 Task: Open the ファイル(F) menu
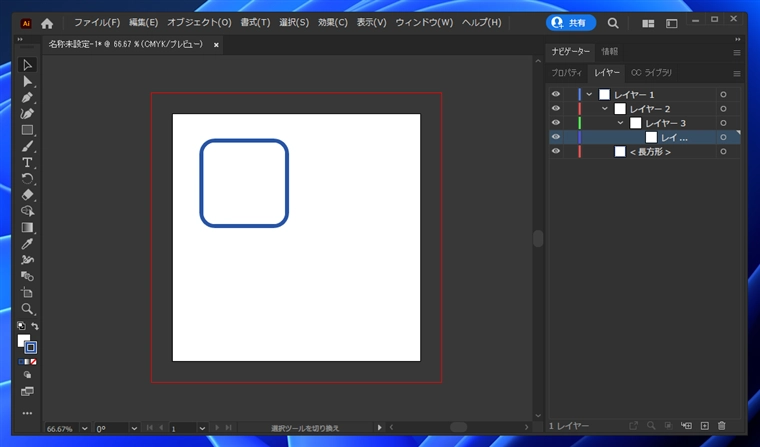[x=97, y=22]
